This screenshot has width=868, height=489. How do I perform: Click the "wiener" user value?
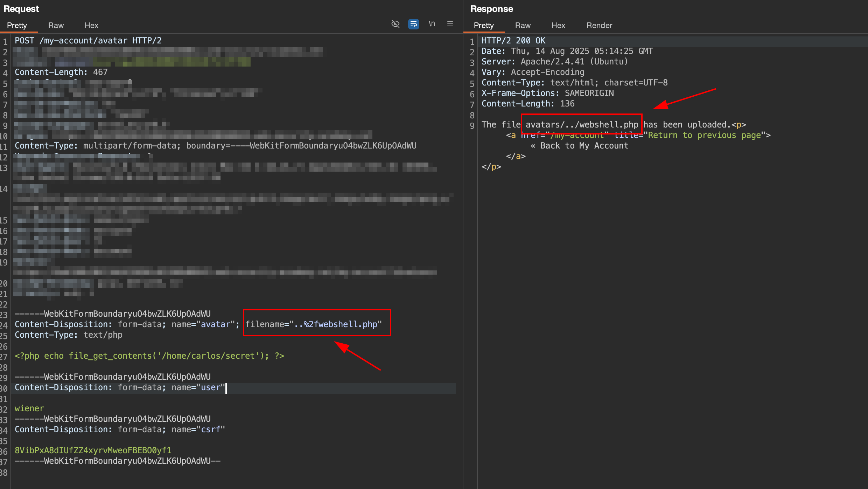click(x=29, y=408)
